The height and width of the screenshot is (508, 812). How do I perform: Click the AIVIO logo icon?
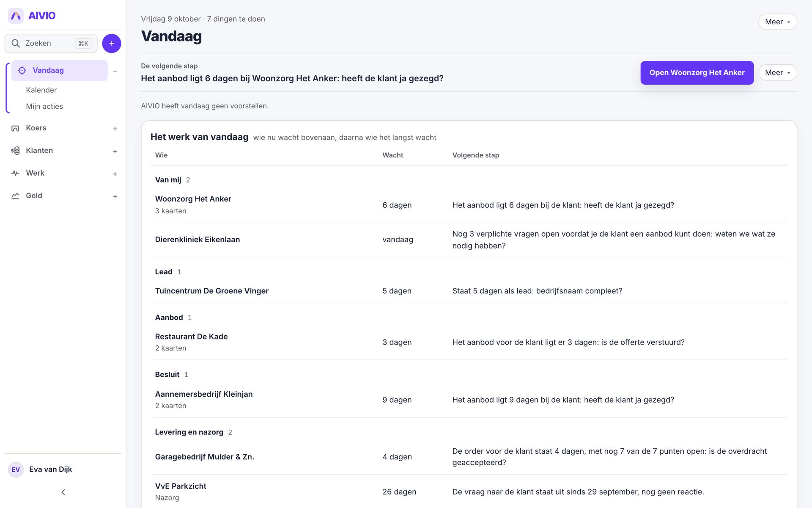(x=16, y=16)
